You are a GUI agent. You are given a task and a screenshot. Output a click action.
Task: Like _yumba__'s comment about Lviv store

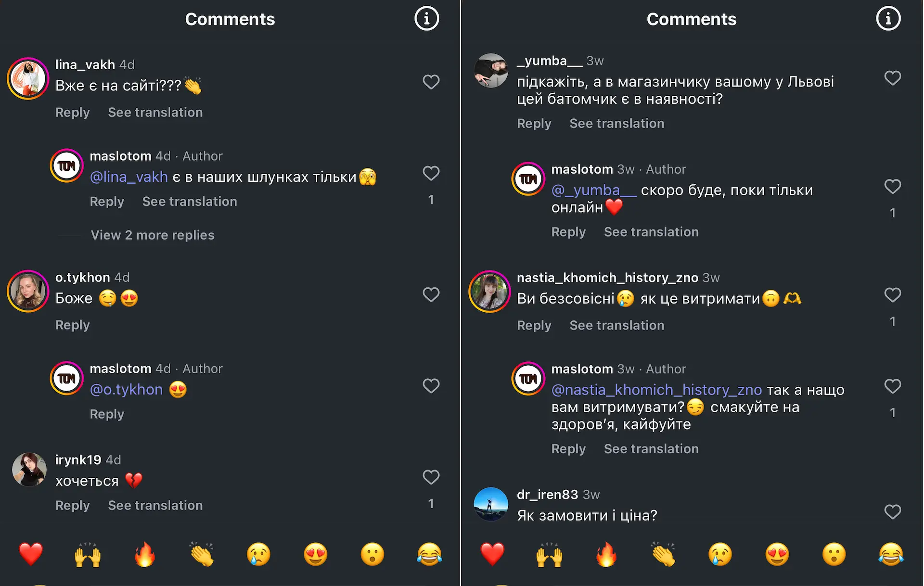(x=892, y=78)
